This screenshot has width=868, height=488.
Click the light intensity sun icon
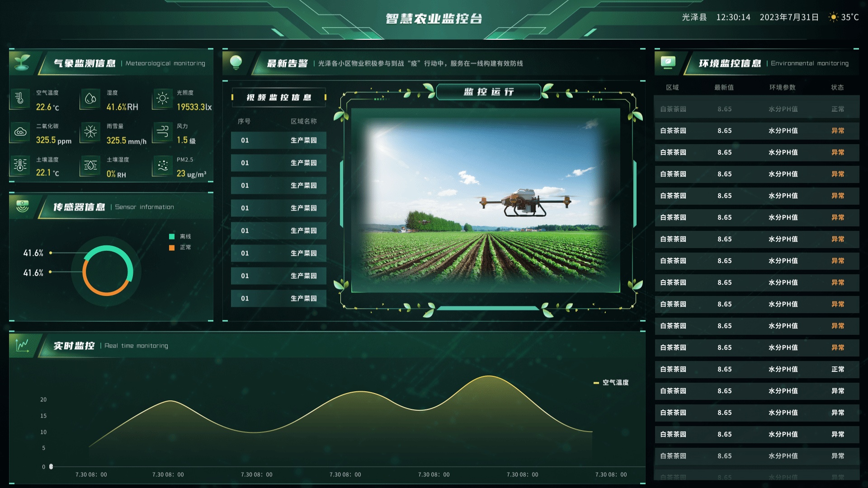point(162,99)
